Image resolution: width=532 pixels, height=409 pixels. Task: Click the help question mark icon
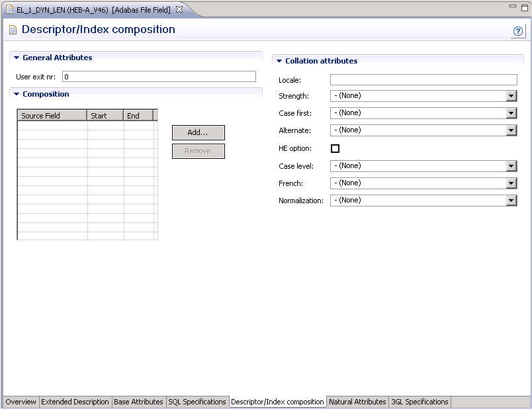click(518, 32)
